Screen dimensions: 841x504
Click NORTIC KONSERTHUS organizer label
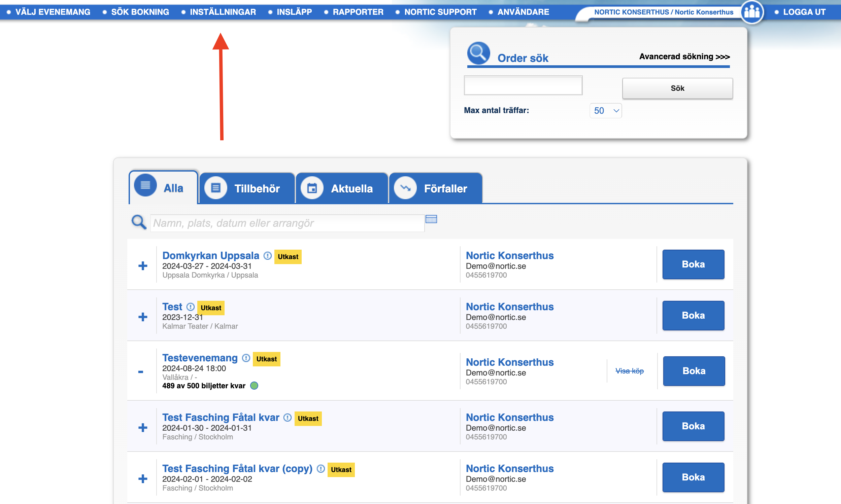point(664,12)
